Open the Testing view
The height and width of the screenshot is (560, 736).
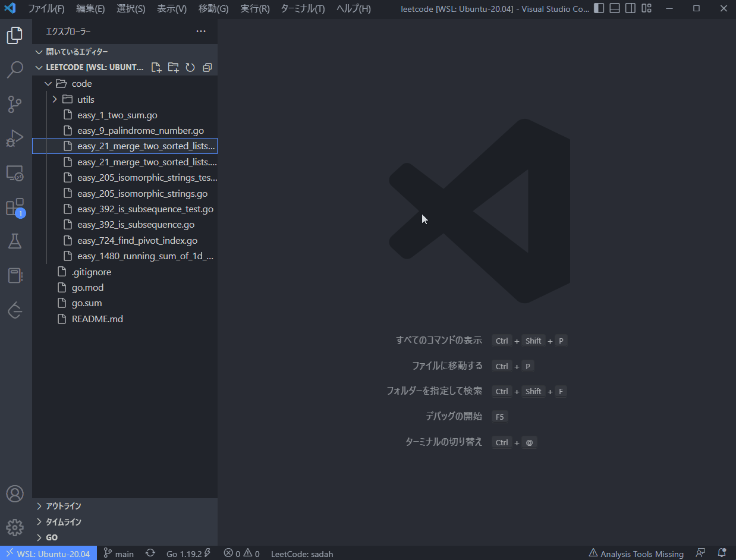pos(15,241)
